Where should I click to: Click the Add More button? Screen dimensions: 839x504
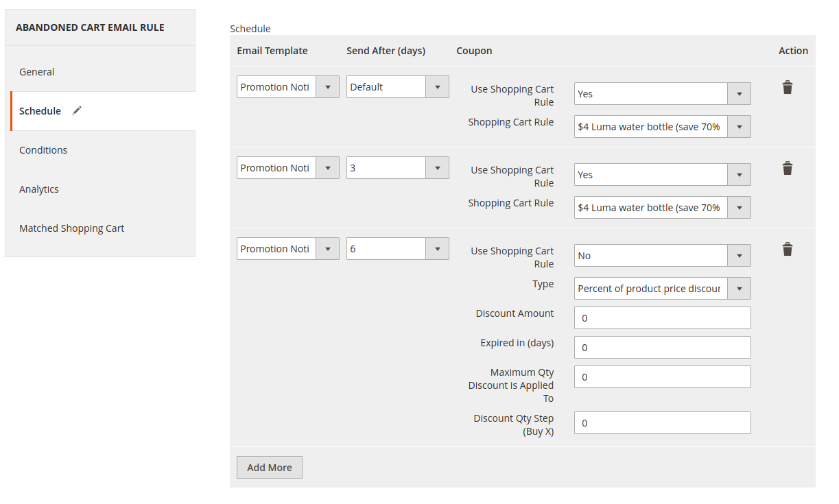click(x=269, y=468)
